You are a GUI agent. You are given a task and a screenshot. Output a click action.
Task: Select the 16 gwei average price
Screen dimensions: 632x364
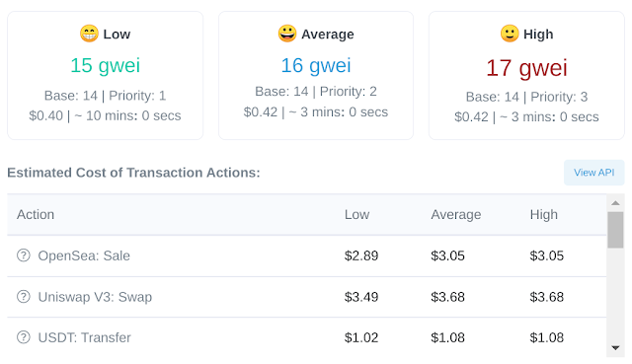click(x=316, y=65)
